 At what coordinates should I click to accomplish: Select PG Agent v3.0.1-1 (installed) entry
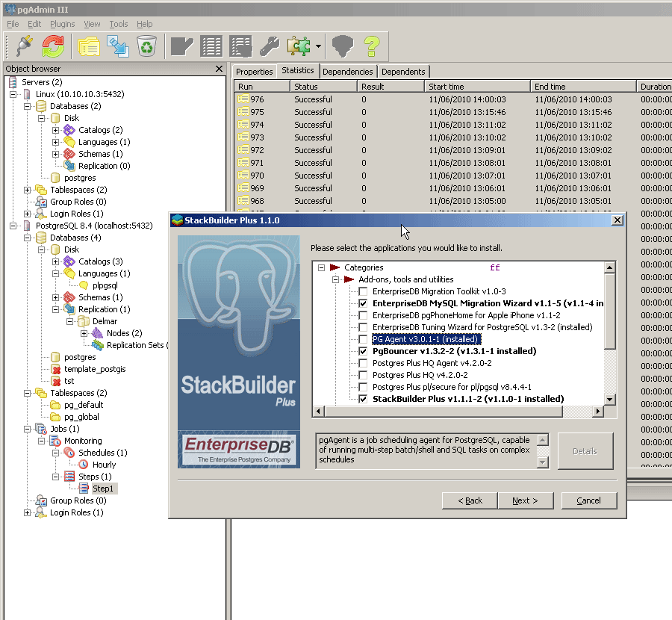426,339
